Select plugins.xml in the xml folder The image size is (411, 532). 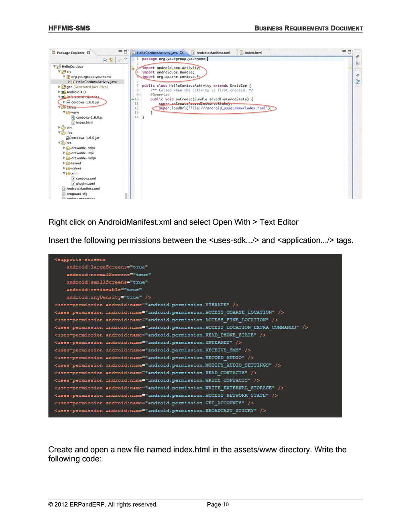[x=83, y=183]
